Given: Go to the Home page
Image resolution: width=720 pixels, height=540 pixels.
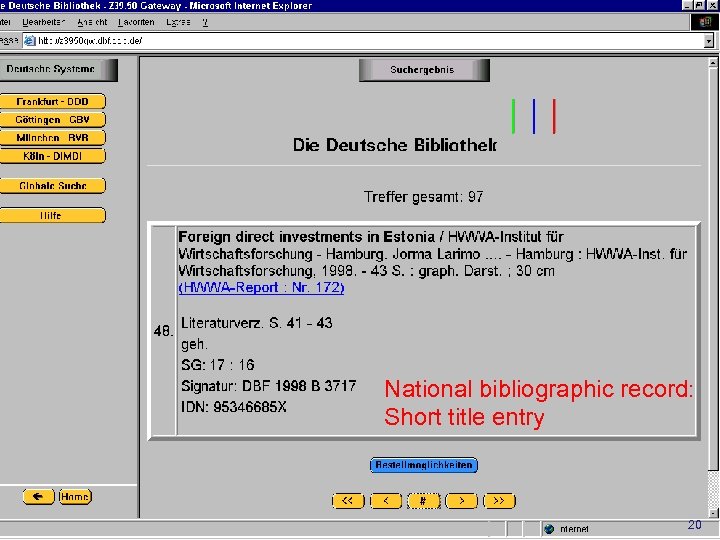Looking at the screenshot, I should pos(75,496).
